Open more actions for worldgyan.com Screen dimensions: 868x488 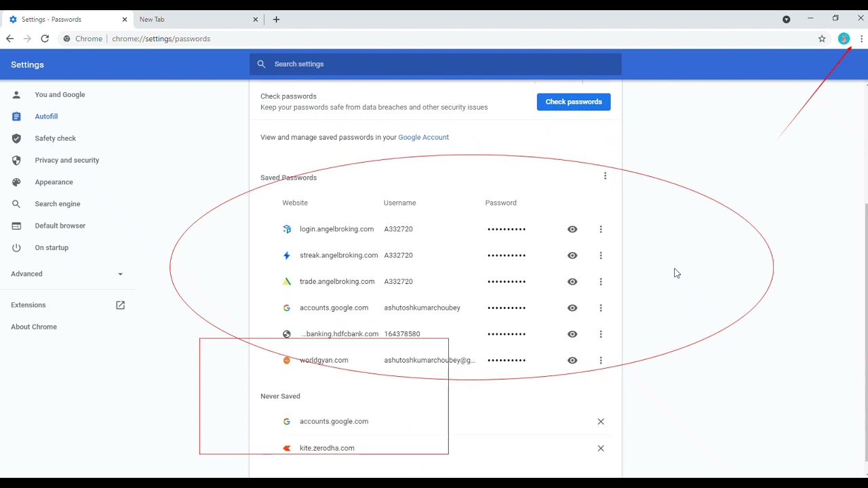click(601, 361)
